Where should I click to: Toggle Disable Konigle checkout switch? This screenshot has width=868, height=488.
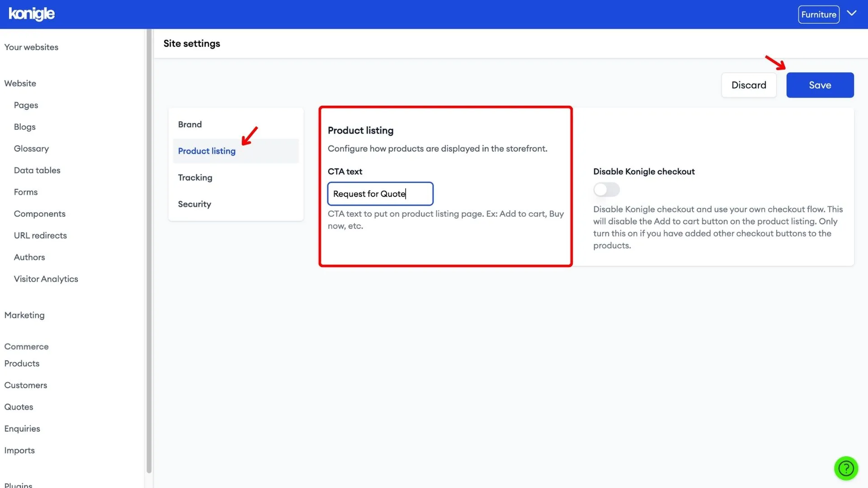coord(606,189)
